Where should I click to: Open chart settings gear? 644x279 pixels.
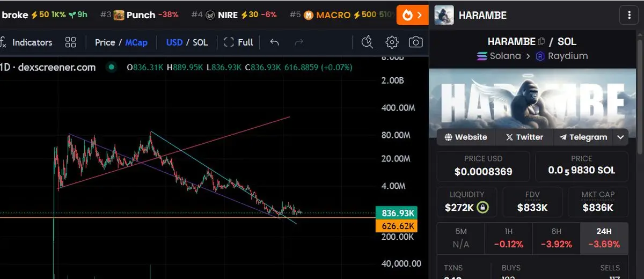392,42
